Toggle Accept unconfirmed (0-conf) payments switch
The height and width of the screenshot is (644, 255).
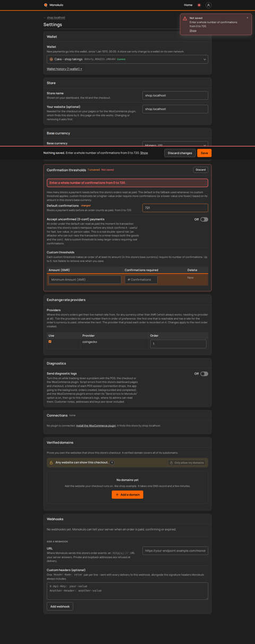pyautogui.click(x=204, y=219)
